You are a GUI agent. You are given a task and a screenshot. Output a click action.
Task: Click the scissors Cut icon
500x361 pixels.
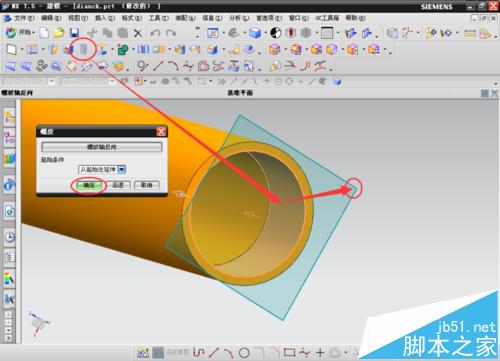point(92,33)
